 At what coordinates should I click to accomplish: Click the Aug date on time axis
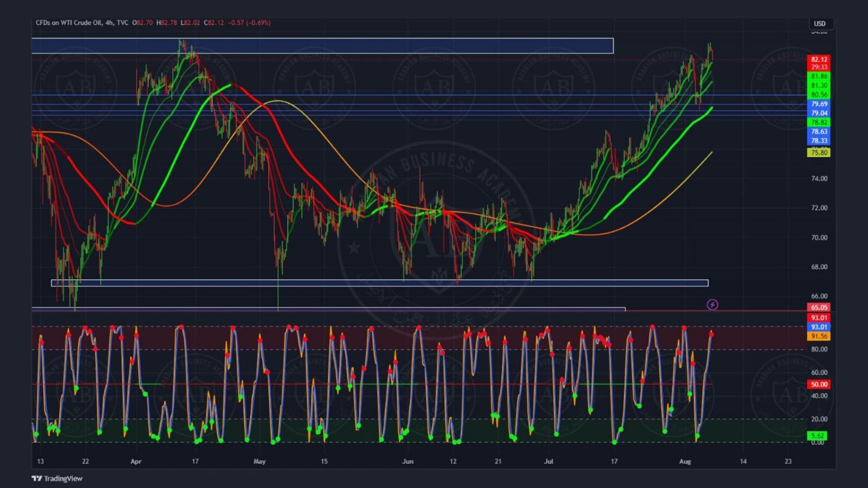coord(685,461)
